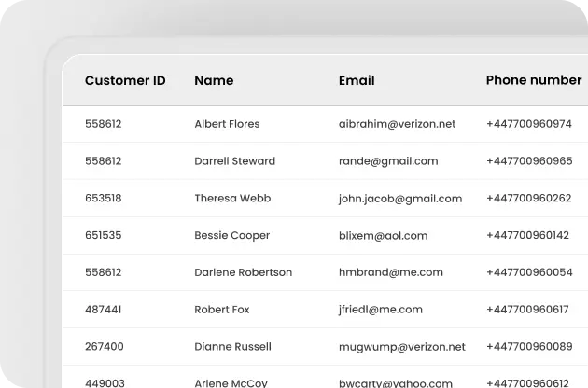Select the name Darlene Robertson
This screenshot has height=388, width=588.
pos(244,272)
